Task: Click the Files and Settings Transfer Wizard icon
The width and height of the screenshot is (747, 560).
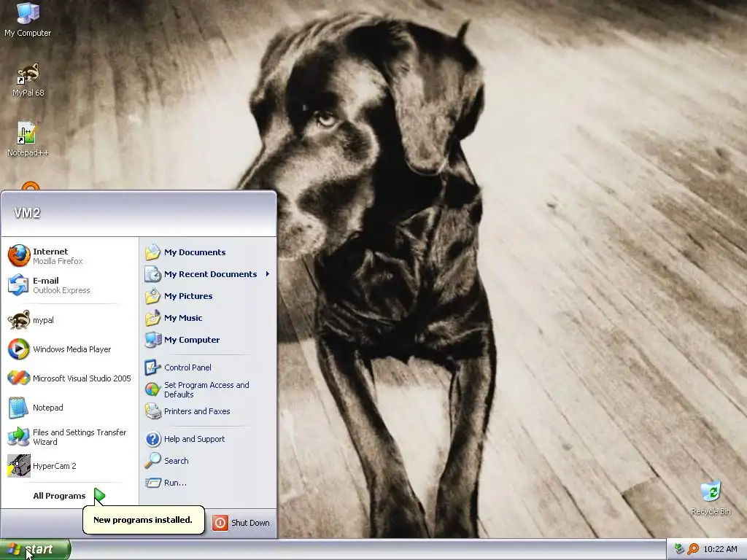Action: 18,437
